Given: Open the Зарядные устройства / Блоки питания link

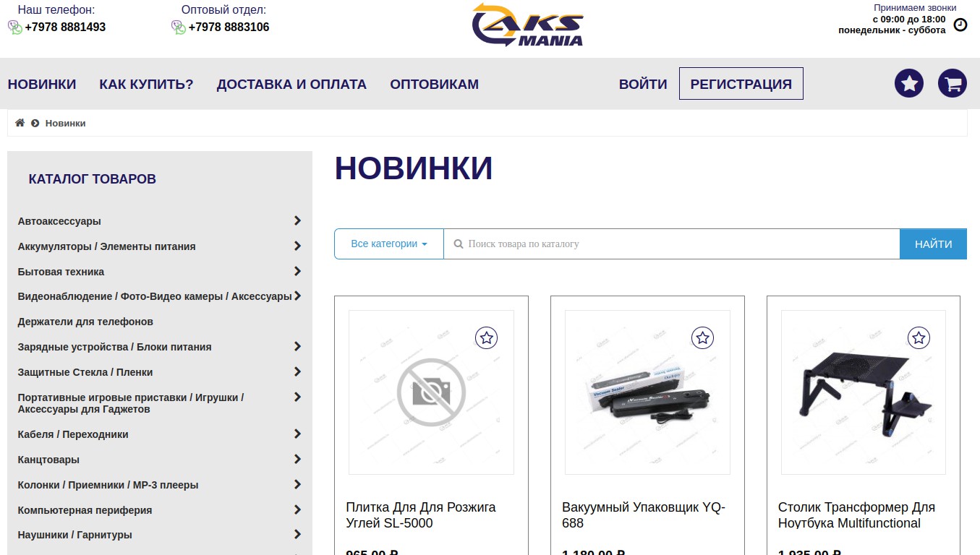Looking at the screenshot, I should (115, 347).
